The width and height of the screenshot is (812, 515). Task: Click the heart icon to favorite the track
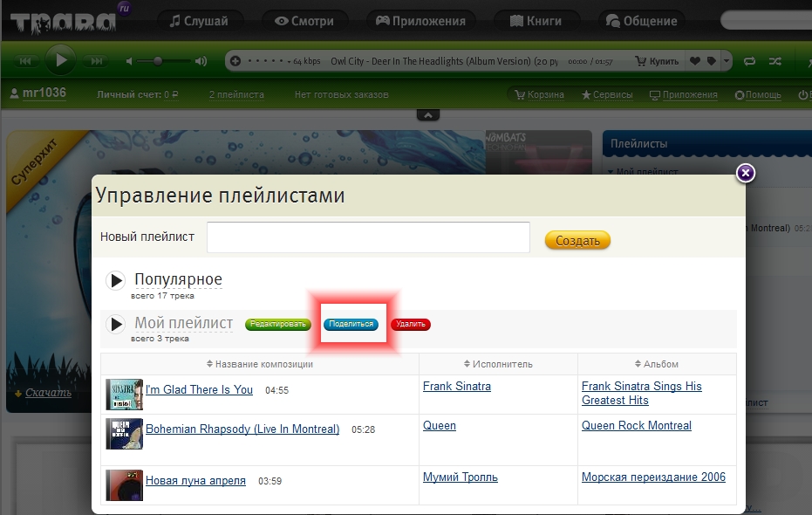[x=695, y=61]
